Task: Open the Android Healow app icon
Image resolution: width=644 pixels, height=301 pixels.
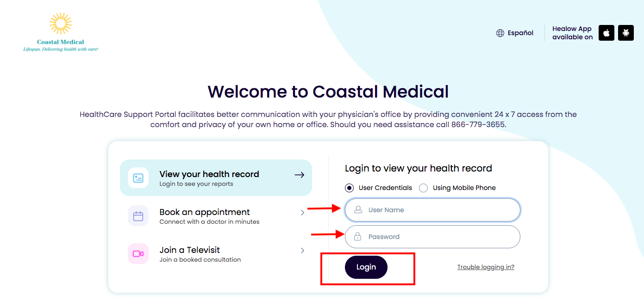Action: coord(626,33)
